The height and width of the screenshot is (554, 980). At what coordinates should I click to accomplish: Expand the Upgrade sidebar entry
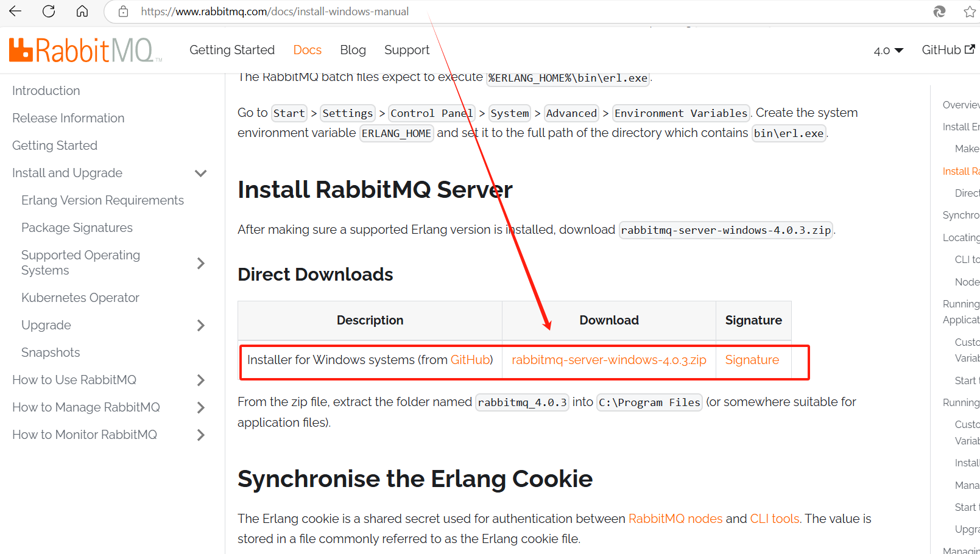coord(201,325)
